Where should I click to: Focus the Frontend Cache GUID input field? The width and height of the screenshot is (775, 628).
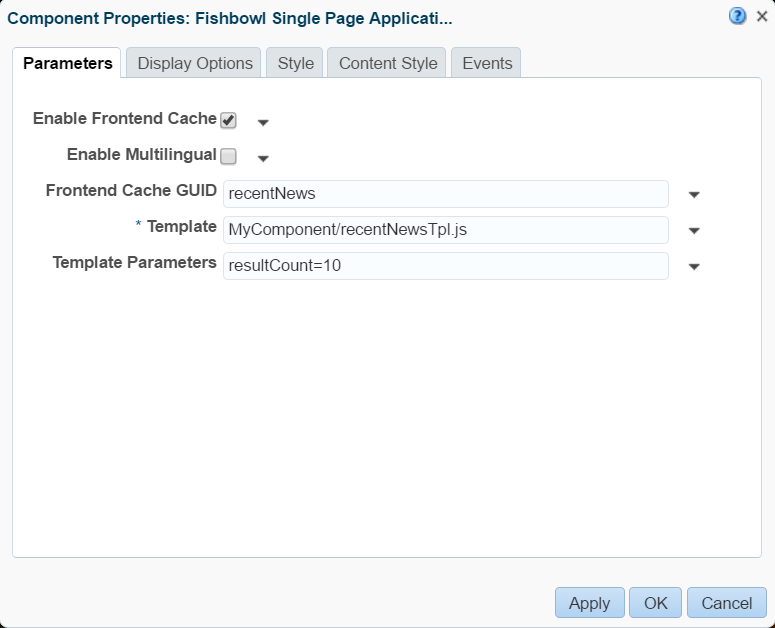pos(446,194)
